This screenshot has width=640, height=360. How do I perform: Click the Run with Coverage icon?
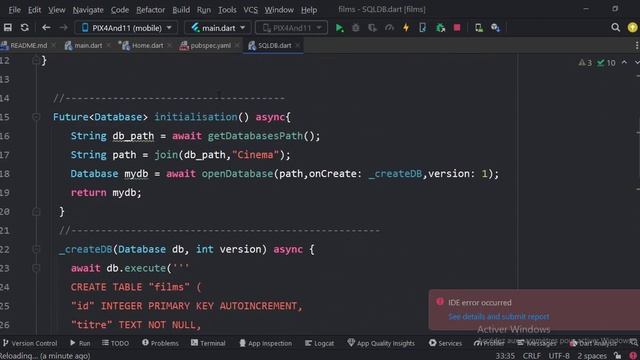click(372, 28)
